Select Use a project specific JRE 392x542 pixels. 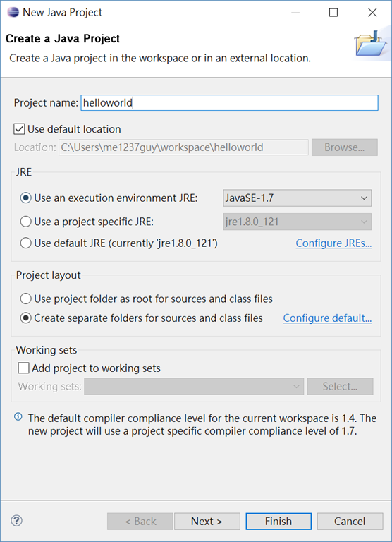click(26, 222)
